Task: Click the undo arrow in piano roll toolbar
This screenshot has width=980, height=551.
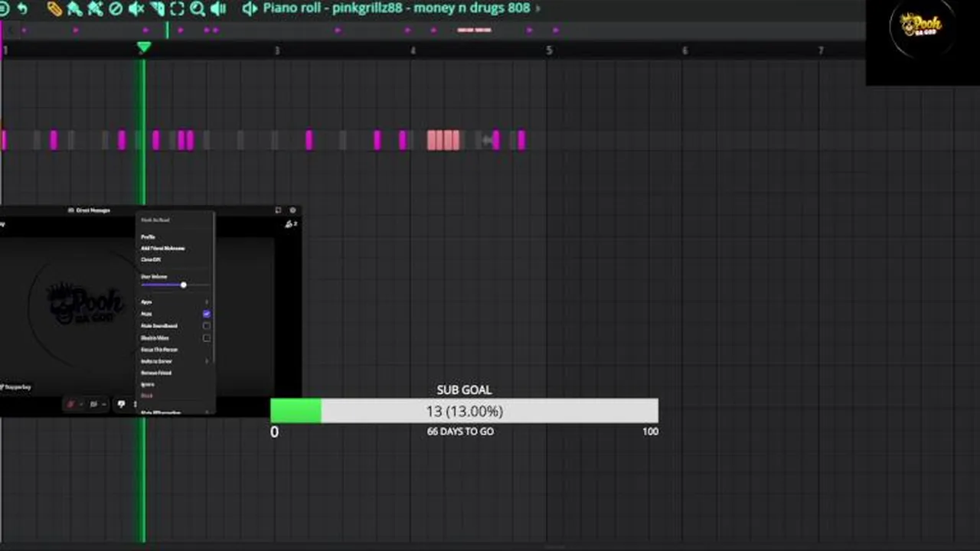Action: (22, 8)
